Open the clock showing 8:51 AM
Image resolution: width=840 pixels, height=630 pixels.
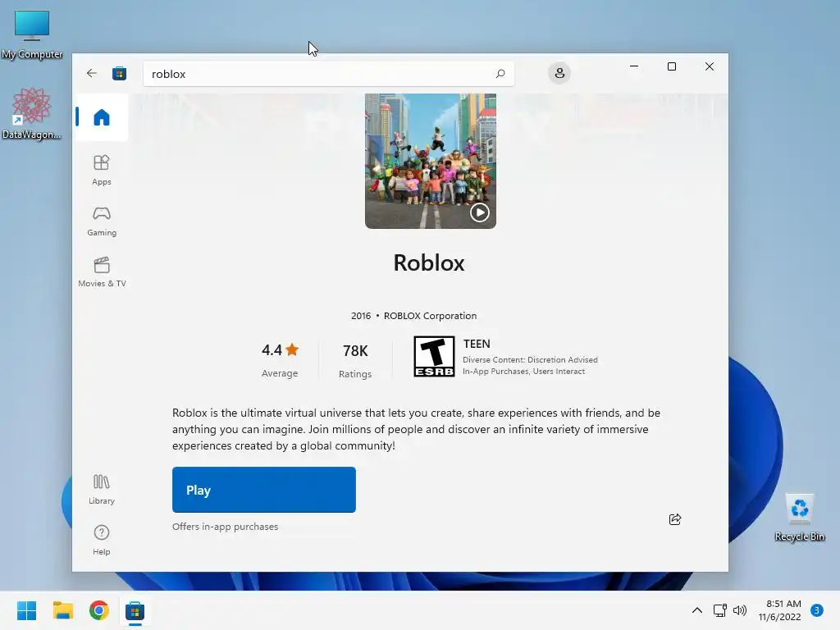[x=779, y=610]
